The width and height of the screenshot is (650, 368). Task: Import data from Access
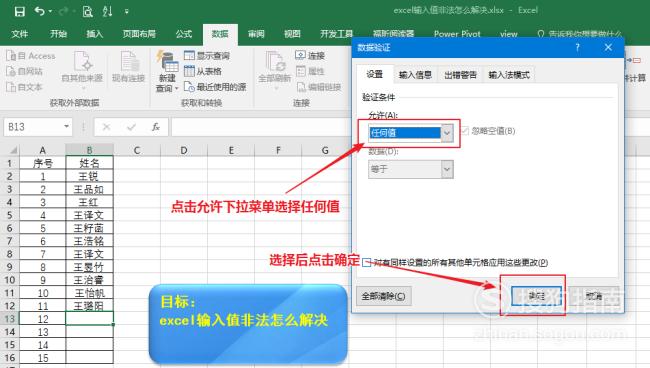point(31,56)
